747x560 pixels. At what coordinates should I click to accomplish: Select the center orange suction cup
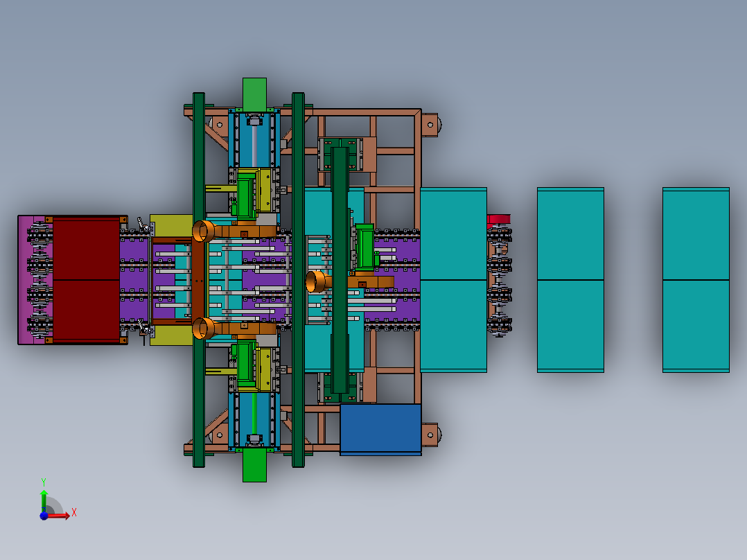click(317, 281)
